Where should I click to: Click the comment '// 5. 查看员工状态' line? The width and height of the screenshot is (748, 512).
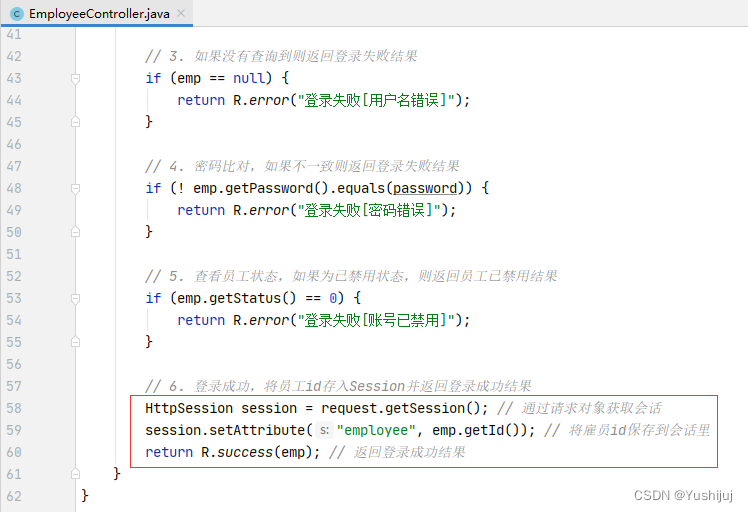tap(352, 276)
